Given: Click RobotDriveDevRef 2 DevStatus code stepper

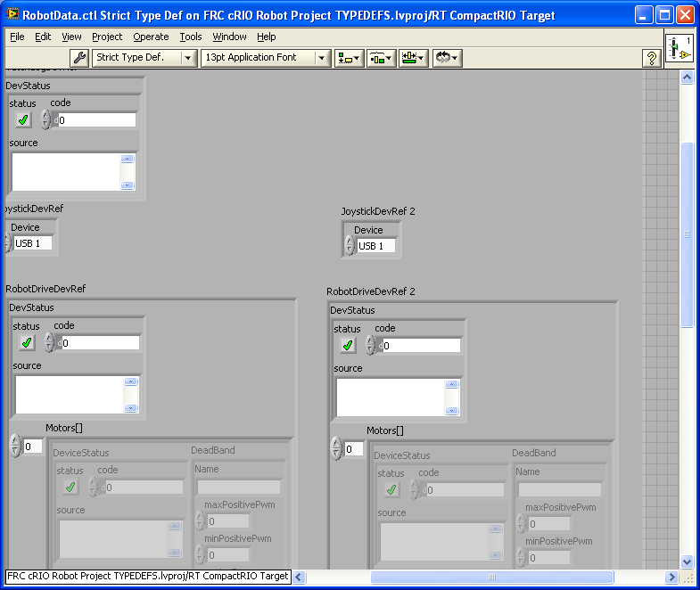Looking at the screenshot, I should pos(370,345).
